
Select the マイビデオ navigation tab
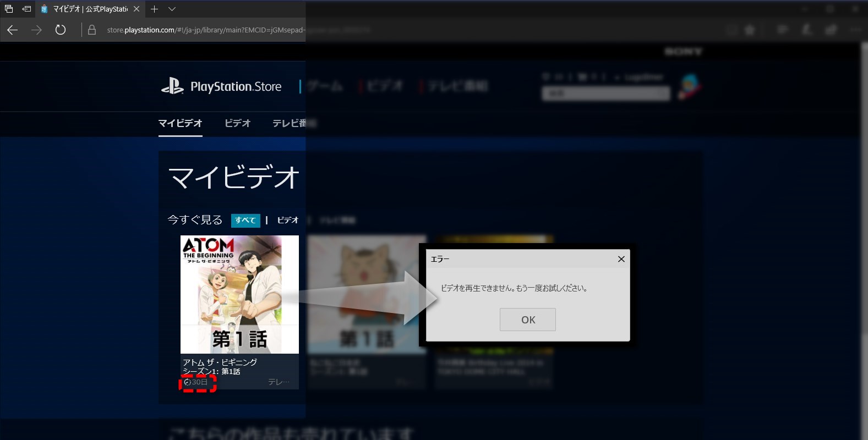click(x=180, y=123)
